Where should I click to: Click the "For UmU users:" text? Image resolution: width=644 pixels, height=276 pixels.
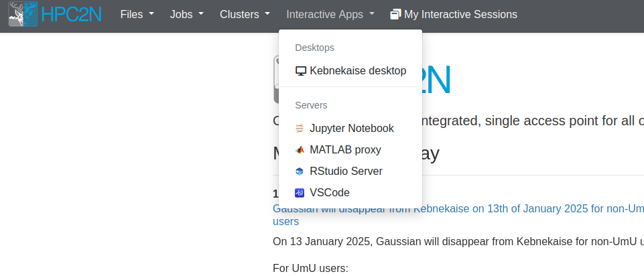[x=310, y=269]
